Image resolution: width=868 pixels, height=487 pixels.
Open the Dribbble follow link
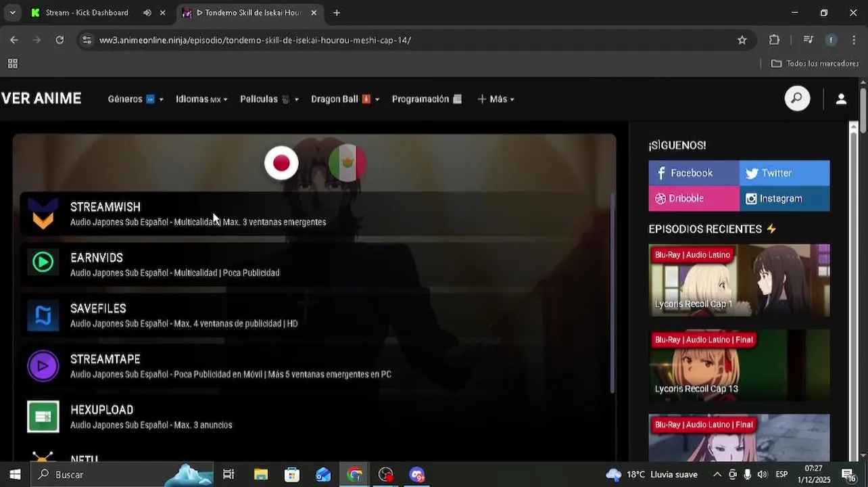click(x=694, y=198)
